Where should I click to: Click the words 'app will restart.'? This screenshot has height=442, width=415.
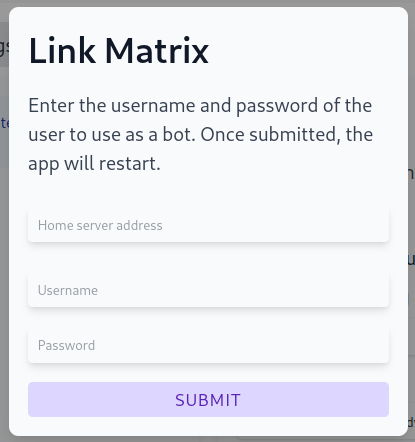(x=94, y=164)
